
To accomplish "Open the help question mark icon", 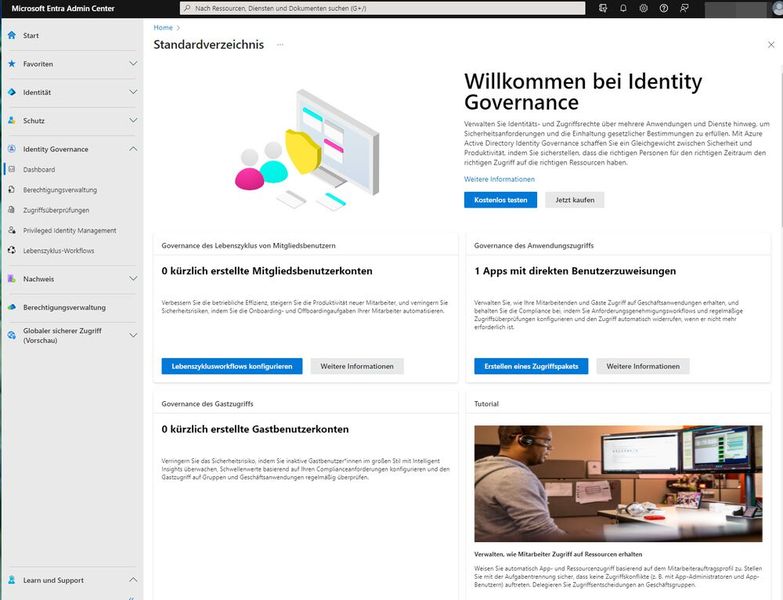I will point(664,8).
